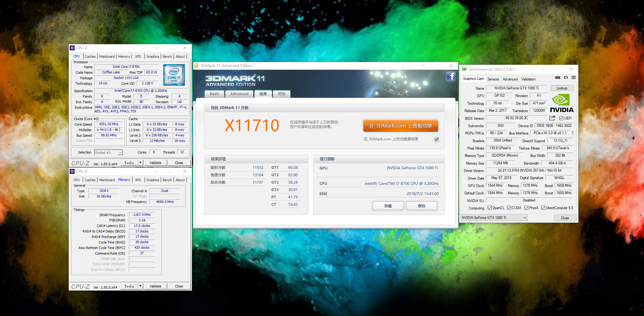Viewport: 644px width, 316px height.
Task: Click the 图形分数 value 11552
Action: (258, 168)
